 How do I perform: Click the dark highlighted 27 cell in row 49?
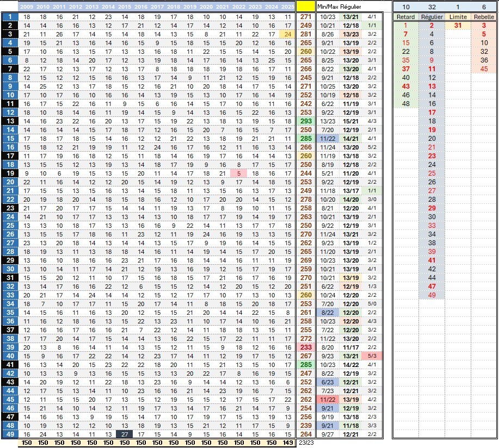click(x=125, y=433)
